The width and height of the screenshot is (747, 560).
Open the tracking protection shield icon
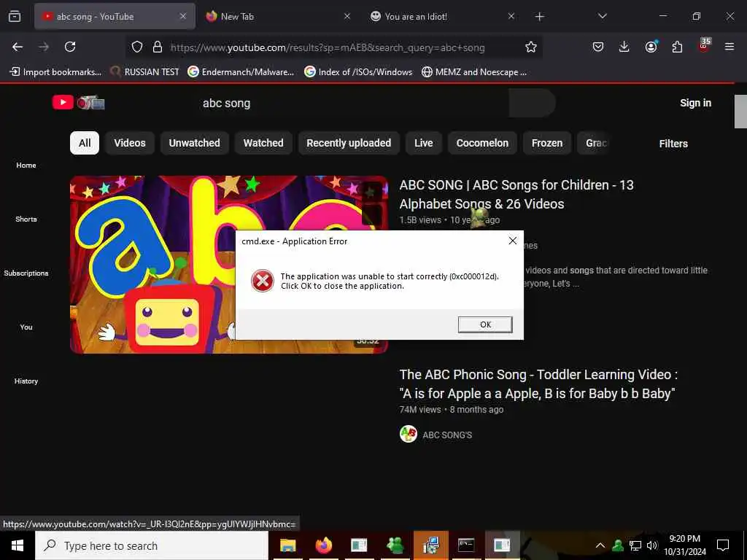coord(137,47)
